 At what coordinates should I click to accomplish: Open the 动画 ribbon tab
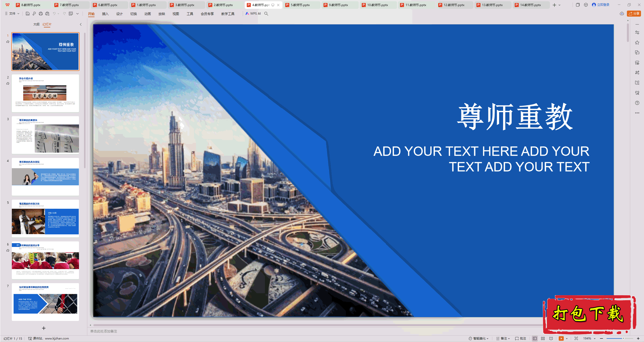(x=148, y=14)
